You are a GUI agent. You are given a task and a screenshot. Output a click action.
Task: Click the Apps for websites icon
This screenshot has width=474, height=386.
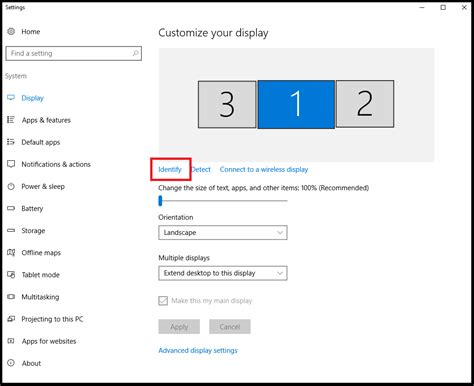coord(11,341)
